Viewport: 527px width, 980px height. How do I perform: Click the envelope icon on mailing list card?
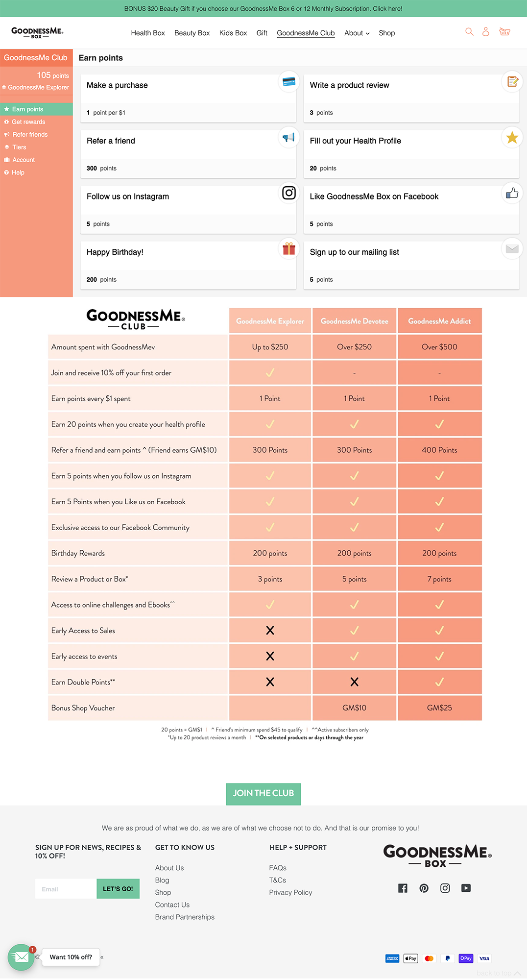(512, 249)
